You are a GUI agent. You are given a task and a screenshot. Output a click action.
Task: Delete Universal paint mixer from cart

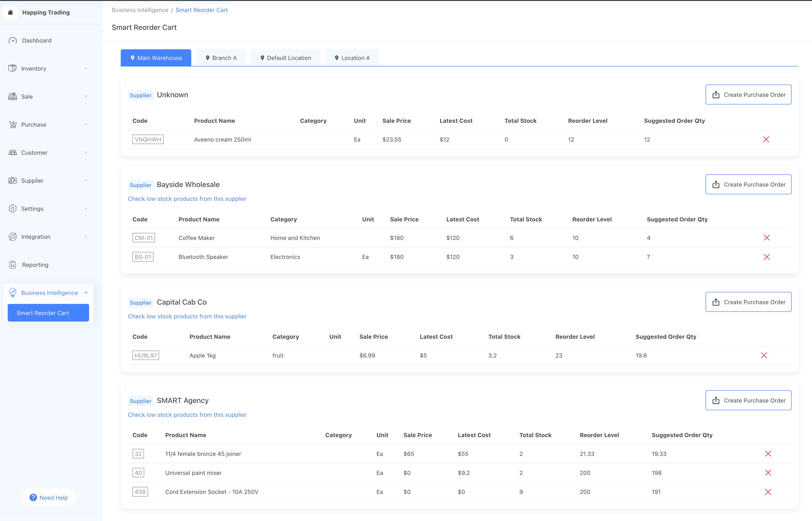click(768, 473)
